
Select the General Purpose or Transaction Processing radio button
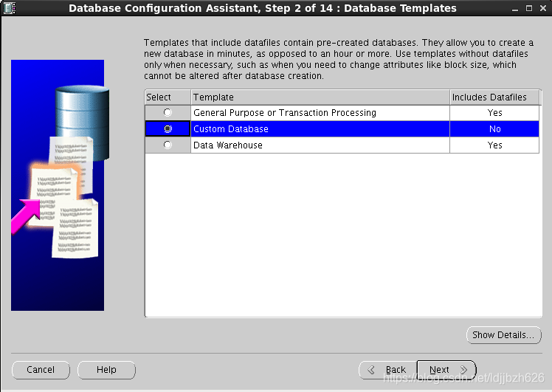coord(168,112)
